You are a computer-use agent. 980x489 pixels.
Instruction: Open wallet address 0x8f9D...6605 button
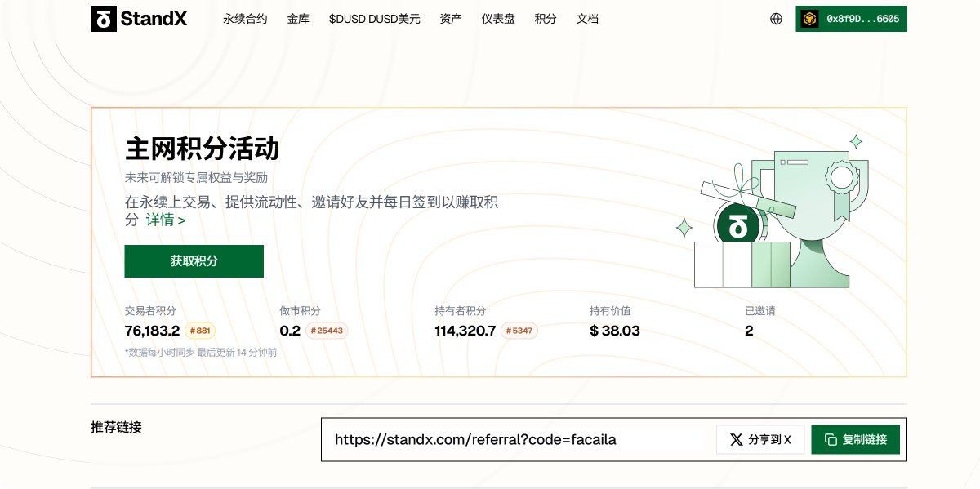(x=852, y=19)
